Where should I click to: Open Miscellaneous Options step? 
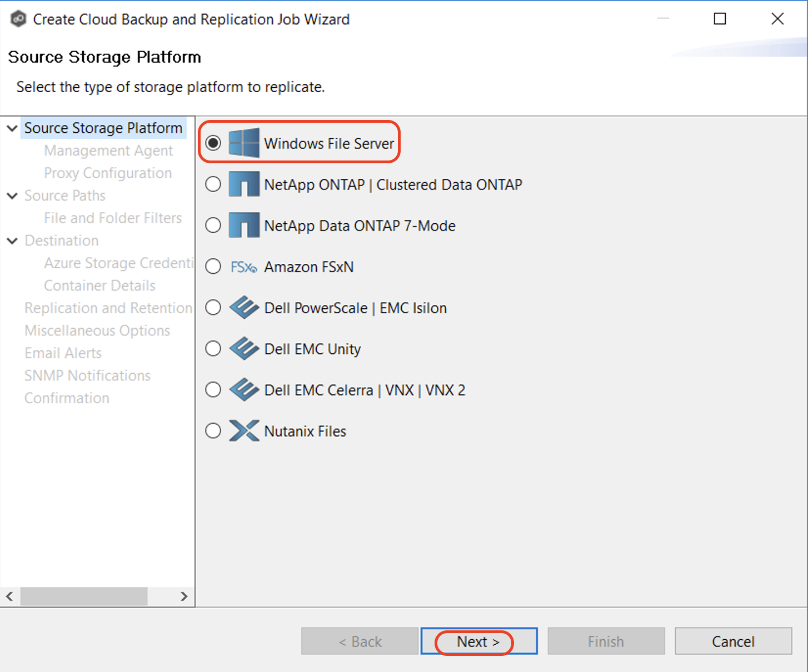(x=97, y=330)
